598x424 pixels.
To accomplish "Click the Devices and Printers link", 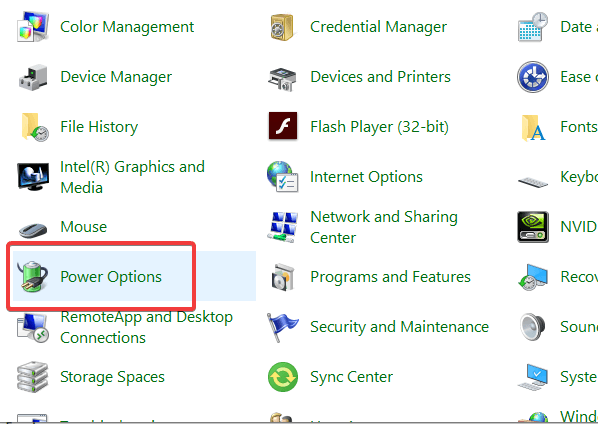I will coord(380,77).
